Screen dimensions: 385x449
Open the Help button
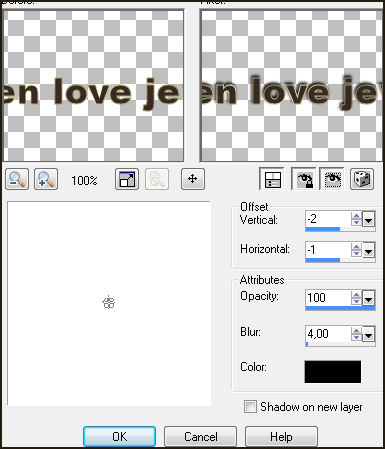click(281, 436)
